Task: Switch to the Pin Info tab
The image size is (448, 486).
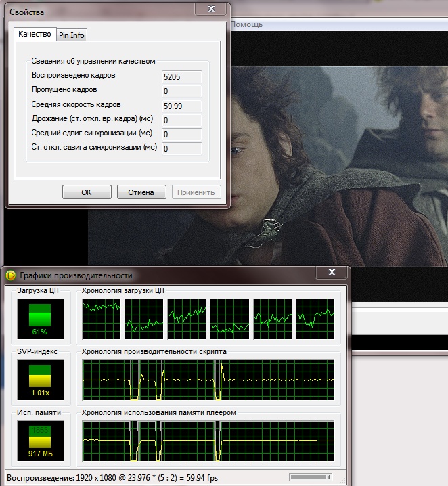Action: pyautogui.click(x=72, y=35)
